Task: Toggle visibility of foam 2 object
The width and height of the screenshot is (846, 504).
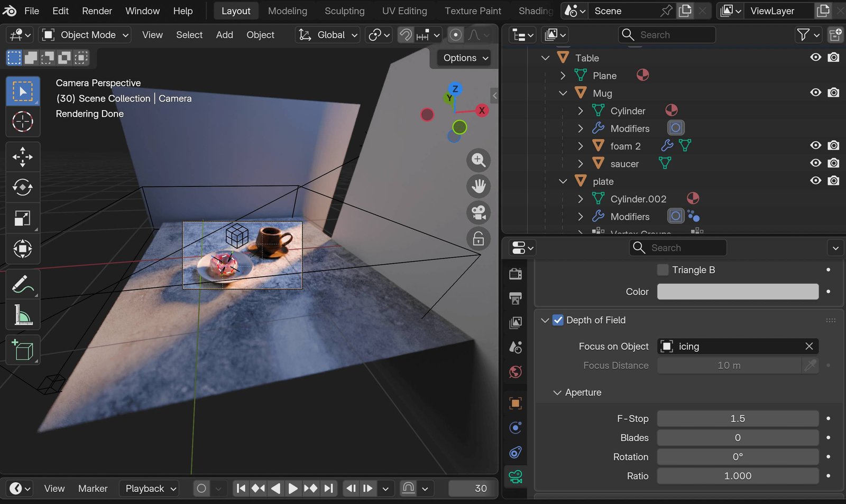Action: (816, 145)
